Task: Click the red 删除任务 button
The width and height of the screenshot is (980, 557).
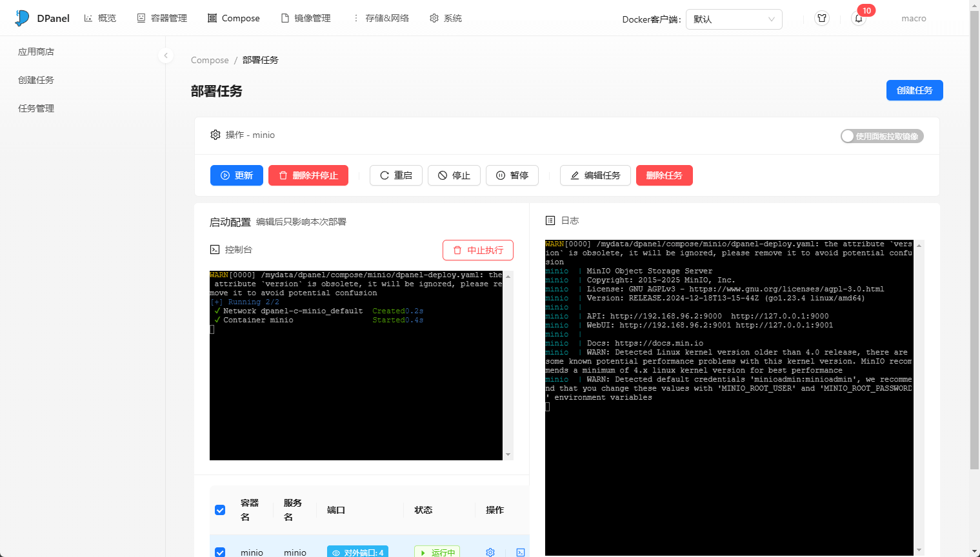Action: pyautogui.click(x=664, y=175)
